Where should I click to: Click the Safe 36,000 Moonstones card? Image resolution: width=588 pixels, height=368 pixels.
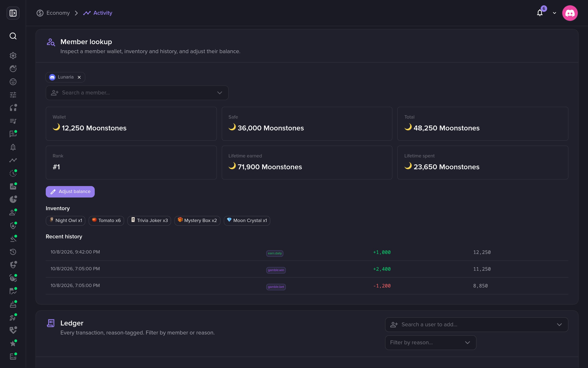point(307,124)
